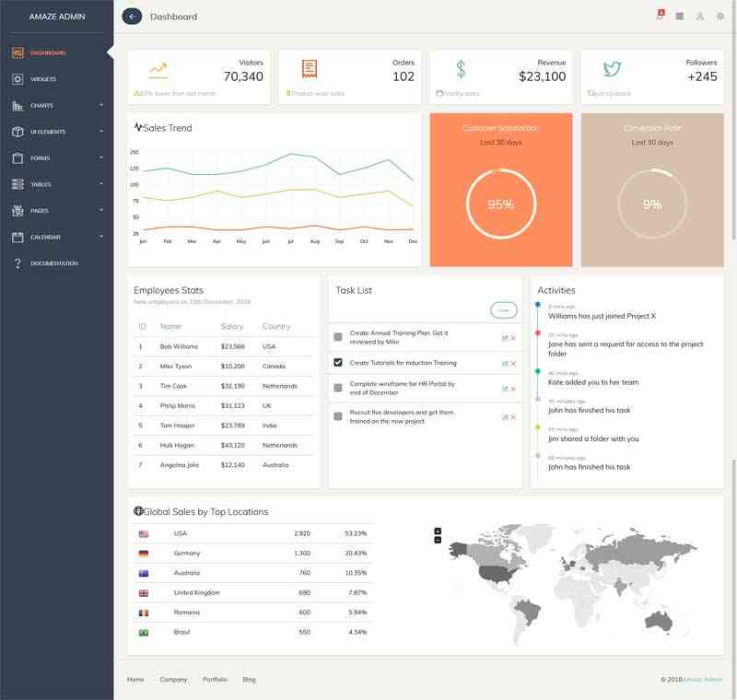The image size is (737, 700).
Task: Click the Task List oval menu button
Action: 504,310
